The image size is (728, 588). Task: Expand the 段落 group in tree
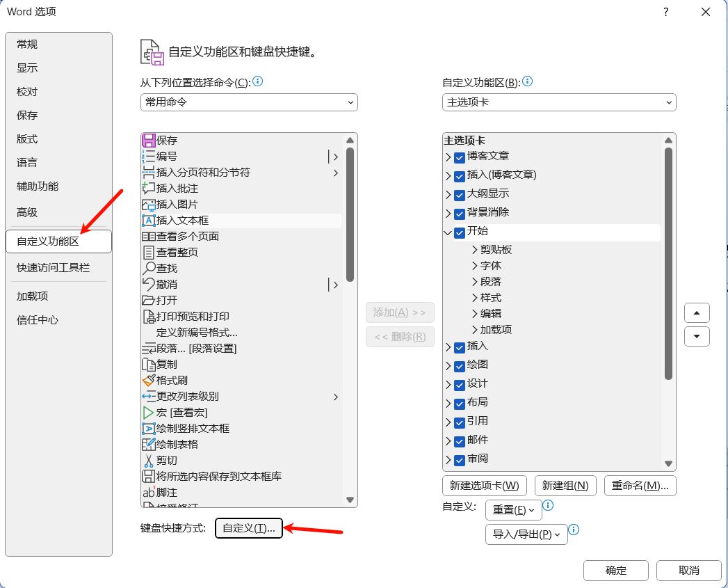coord(474,282)
